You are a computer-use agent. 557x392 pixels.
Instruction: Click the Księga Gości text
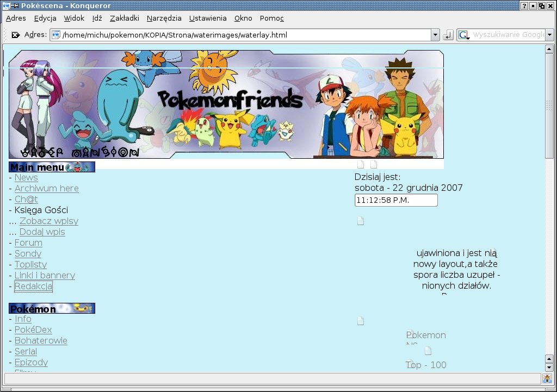point(41,210)
